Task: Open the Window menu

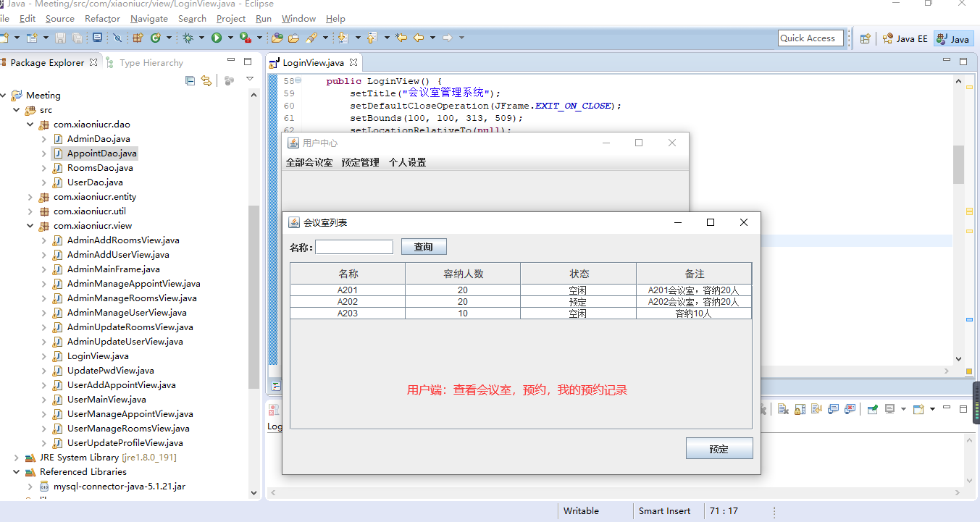Action: tap(298, 19)
